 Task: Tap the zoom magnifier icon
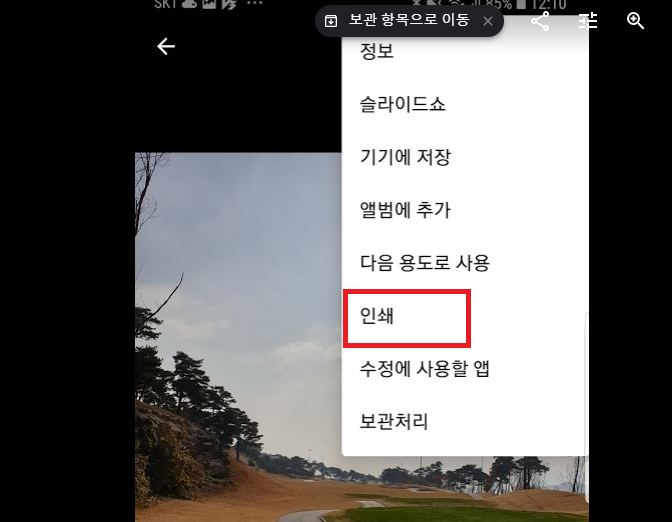click(635, 21)
